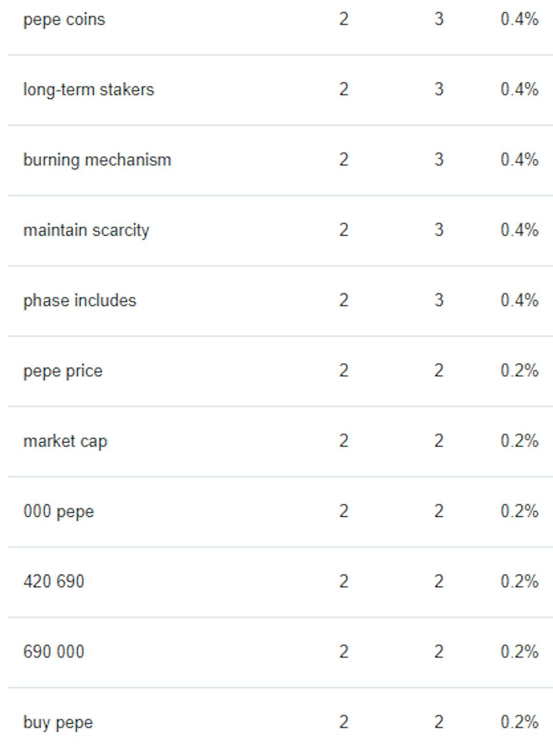Click the '690 000' keyword
The image size is (553, 756).
(54, 652)
